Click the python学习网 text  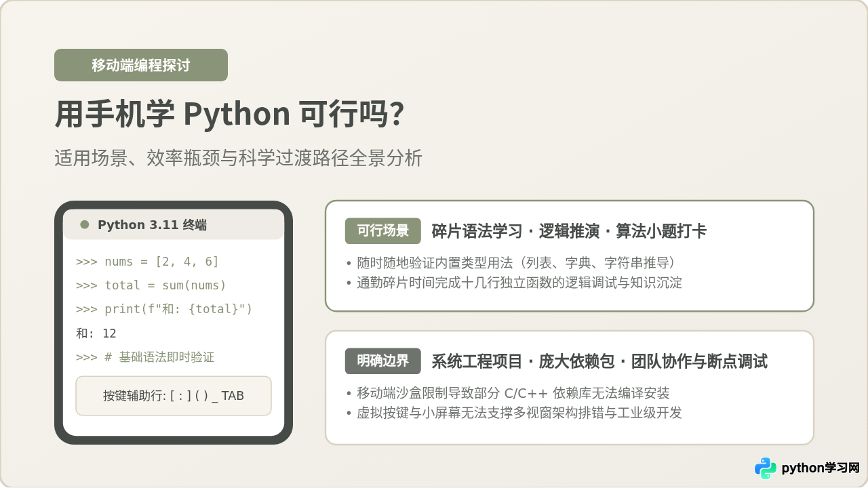(x=821, y=468)
